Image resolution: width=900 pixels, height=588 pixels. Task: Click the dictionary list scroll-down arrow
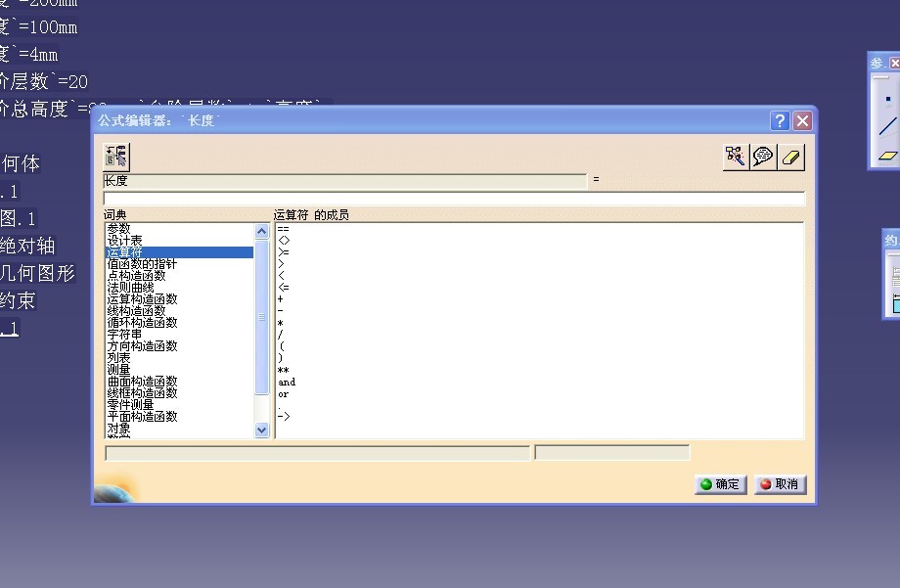point(262,430)
